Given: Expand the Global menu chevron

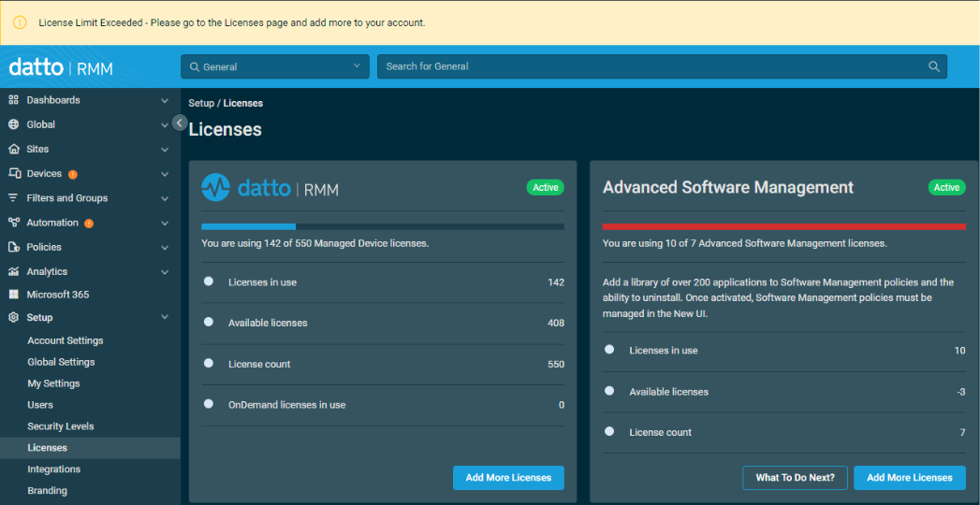Looking at the screenshot, I should [x=165, y=124].
